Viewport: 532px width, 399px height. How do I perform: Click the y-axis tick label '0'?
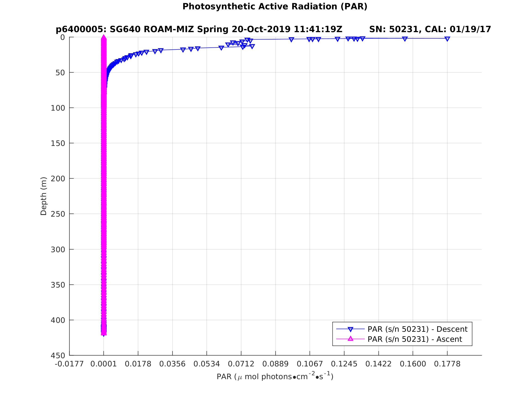(62, 38)
